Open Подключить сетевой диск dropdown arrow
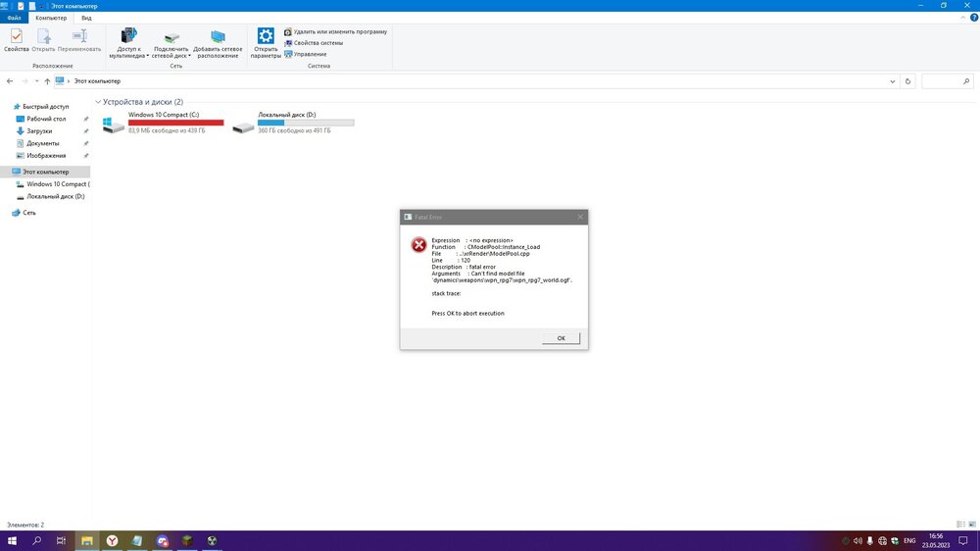 (x=189, y=56)
